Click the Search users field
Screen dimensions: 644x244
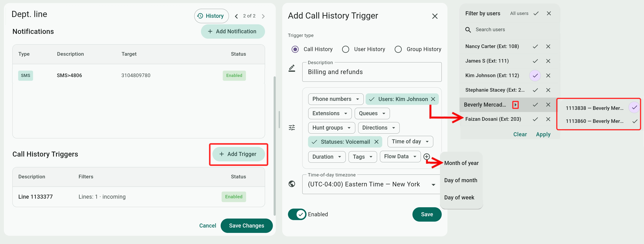click(510, 30)
